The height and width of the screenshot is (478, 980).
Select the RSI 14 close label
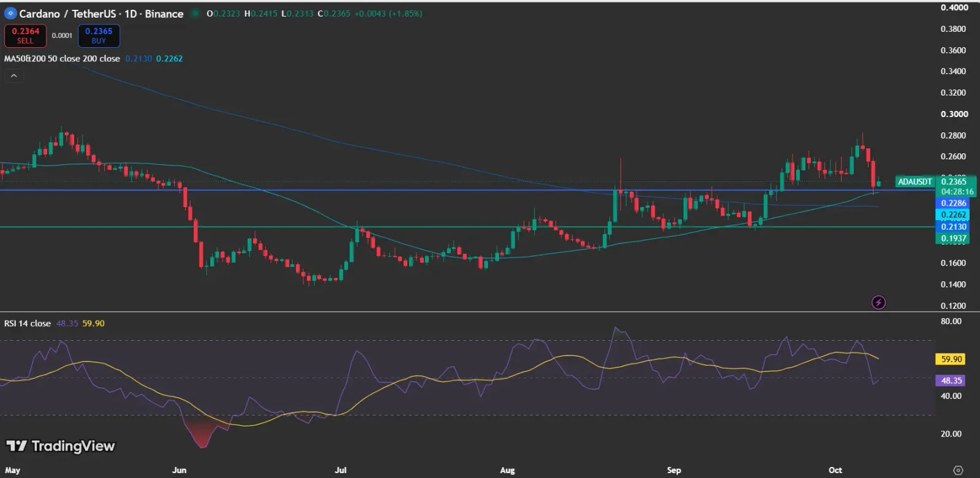[28, 324]
